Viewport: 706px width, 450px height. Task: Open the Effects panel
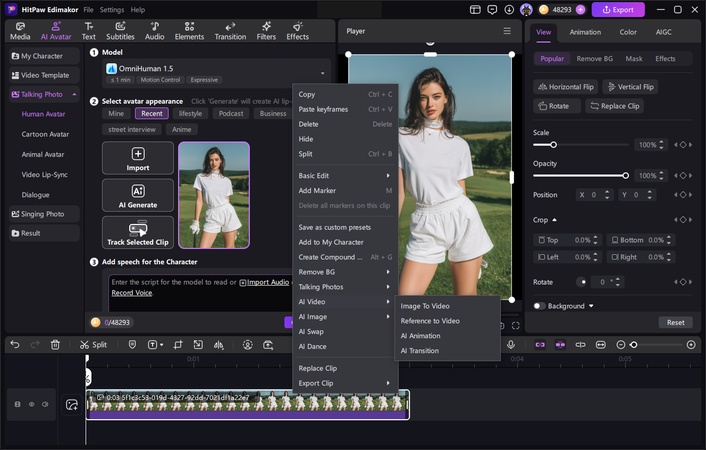tap(298, 31)
